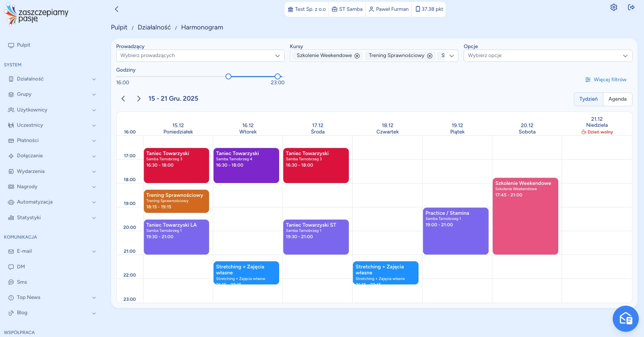This screenshot has width=644, height=337.
Task: Open the Prowadzący dropdown
Action: pyautogui.click(x=200, y=56)
